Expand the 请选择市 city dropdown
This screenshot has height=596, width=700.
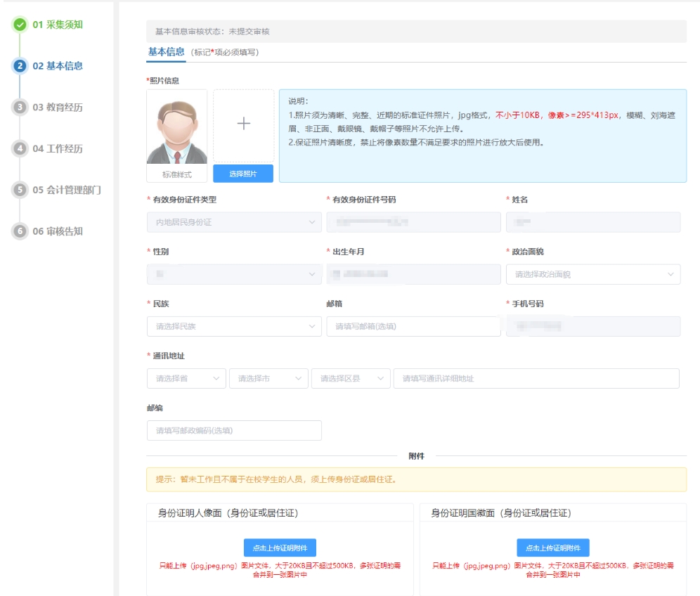(268, 378)
